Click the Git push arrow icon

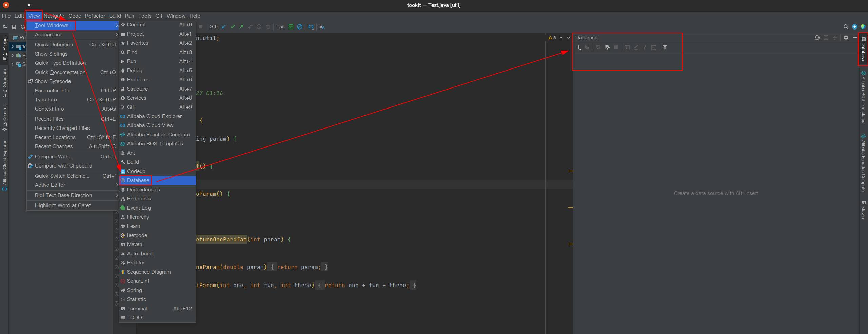[x=241, y=27]
